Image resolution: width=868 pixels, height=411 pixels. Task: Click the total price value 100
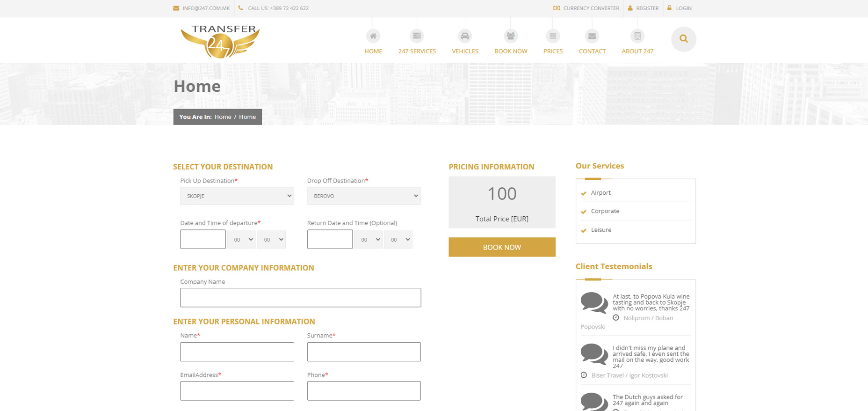(502, 194)
